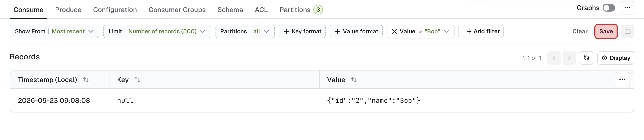Viewport: 644px width, 140px height.
Task: Click the Add filter button
Action: click(483, 31)
